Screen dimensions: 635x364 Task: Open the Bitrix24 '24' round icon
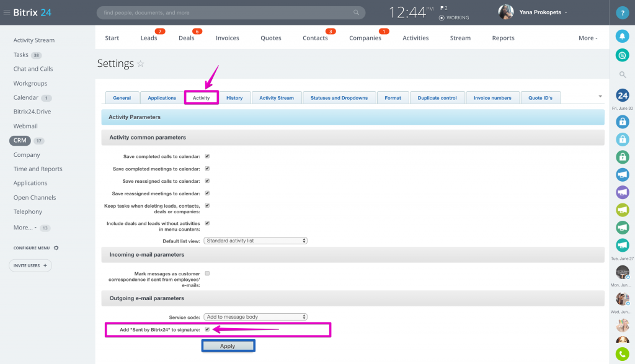point(623,95)
